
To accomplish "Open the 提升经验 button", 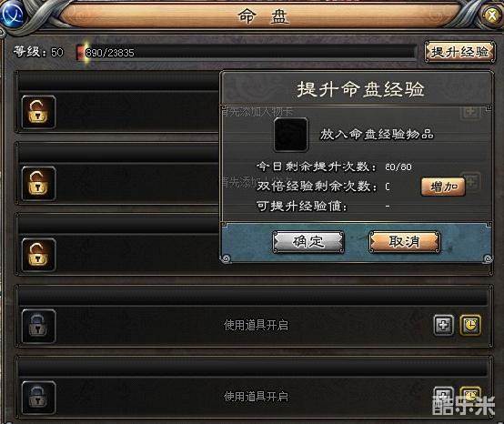I will (459, 52).
